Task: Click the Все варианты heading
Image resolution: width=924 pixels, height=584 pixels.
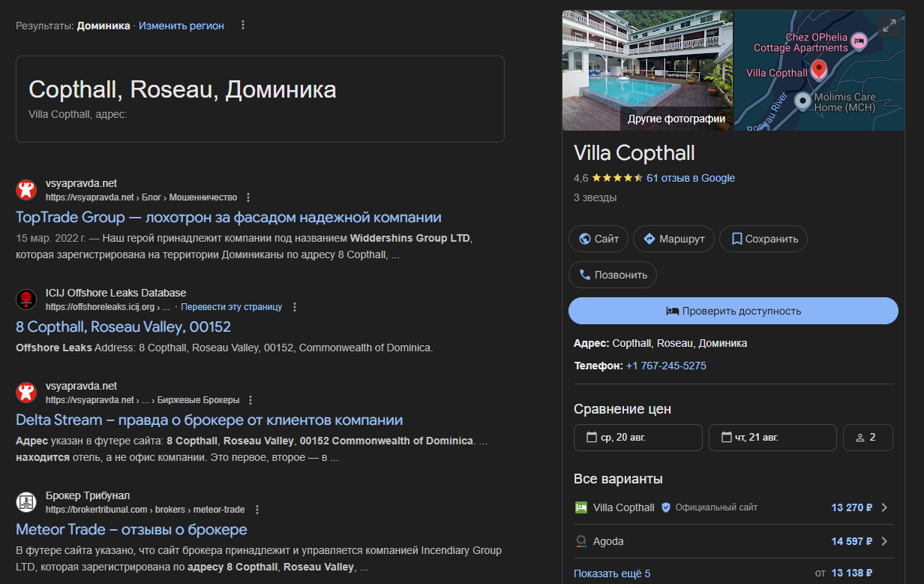Action: tap(619, 479)
